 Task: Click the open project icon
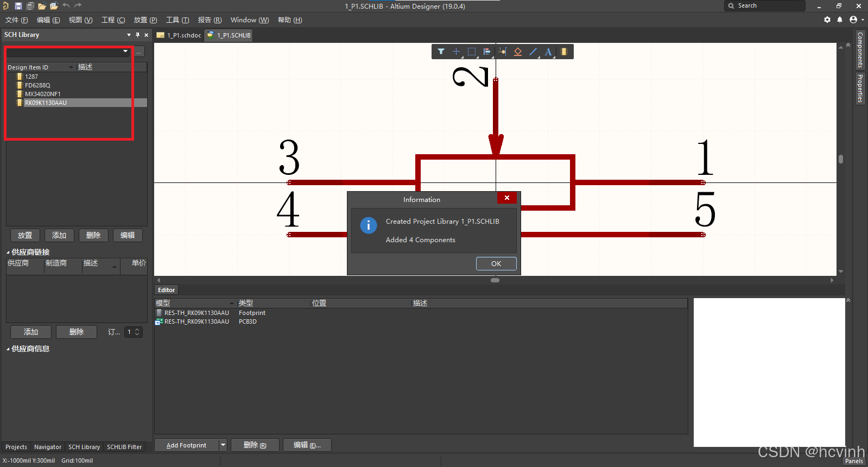point(54,6)
